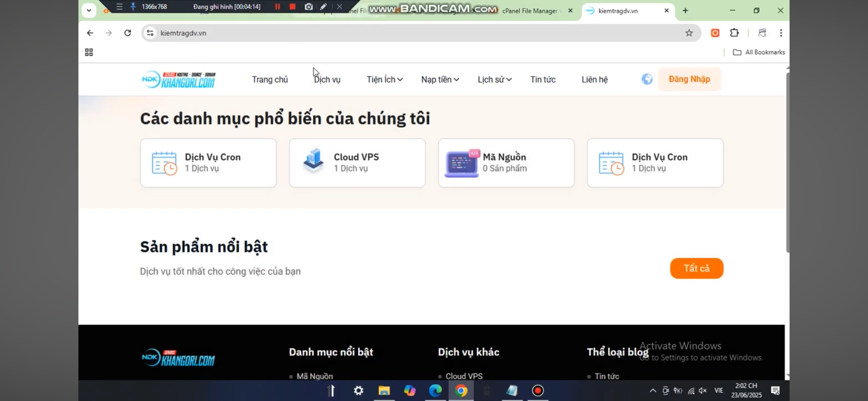Expand the Nạp tiền dropdown menu
The height and width of the screenshot is (401, 868).
click(x=440, y=79)
